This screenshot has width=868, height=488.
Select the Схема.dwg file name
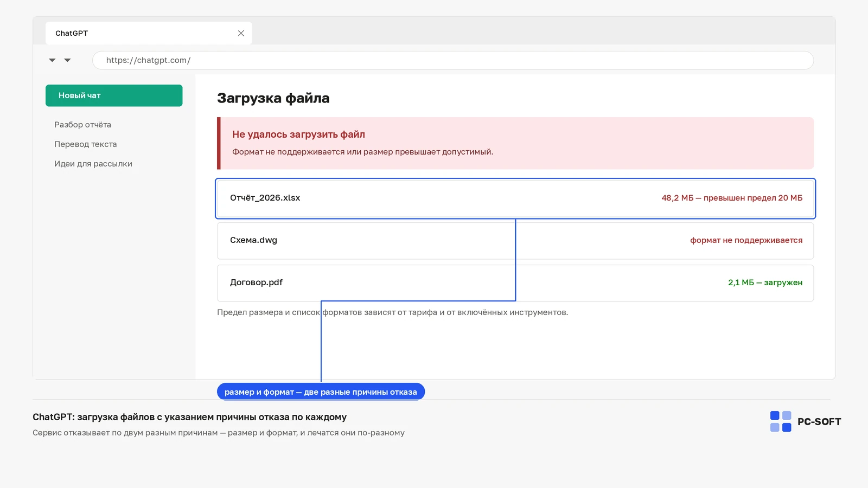pyautogui.click(x=253, y=240)
